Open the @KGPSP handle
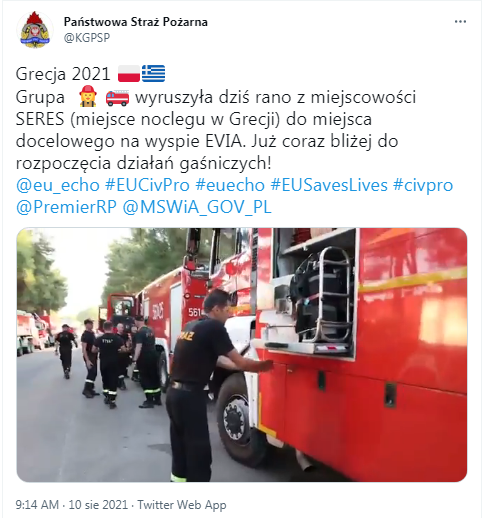 coord(87,38)
